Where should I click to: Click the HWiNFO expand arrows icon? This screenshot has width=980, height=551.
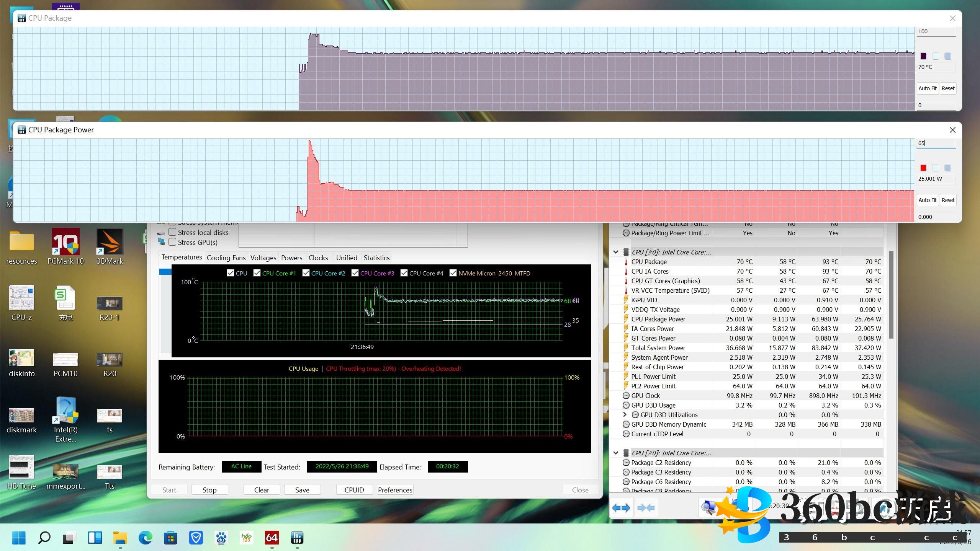pos(621,508)
